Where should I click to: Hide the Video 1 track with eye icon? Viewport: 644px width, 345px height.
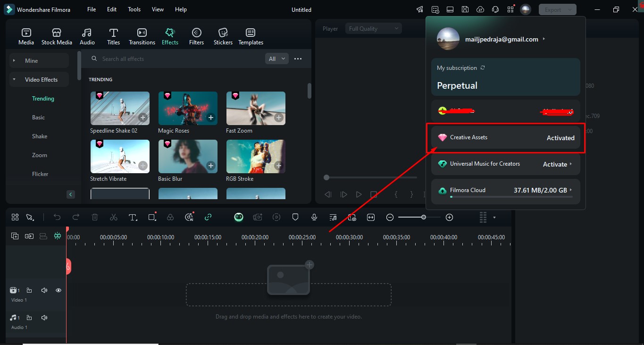point(59,290)
